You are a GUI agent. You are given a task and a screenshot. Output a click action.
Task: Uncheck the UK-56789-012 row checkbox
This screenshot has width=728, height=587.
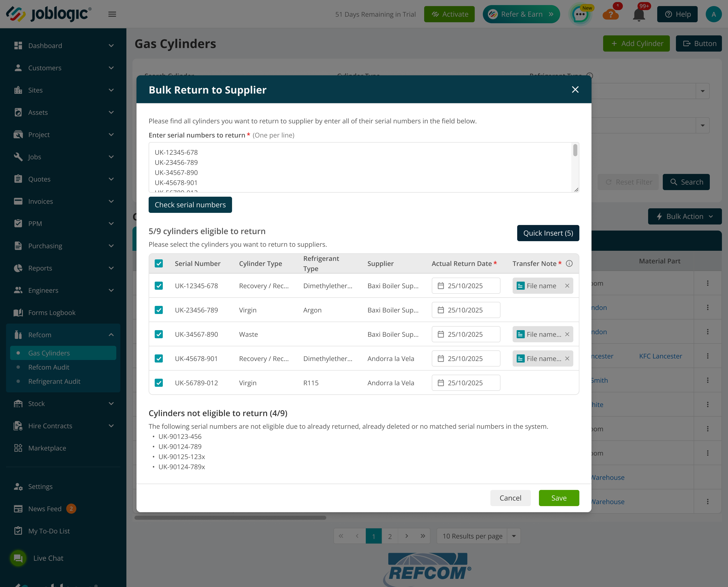[158, 383]
